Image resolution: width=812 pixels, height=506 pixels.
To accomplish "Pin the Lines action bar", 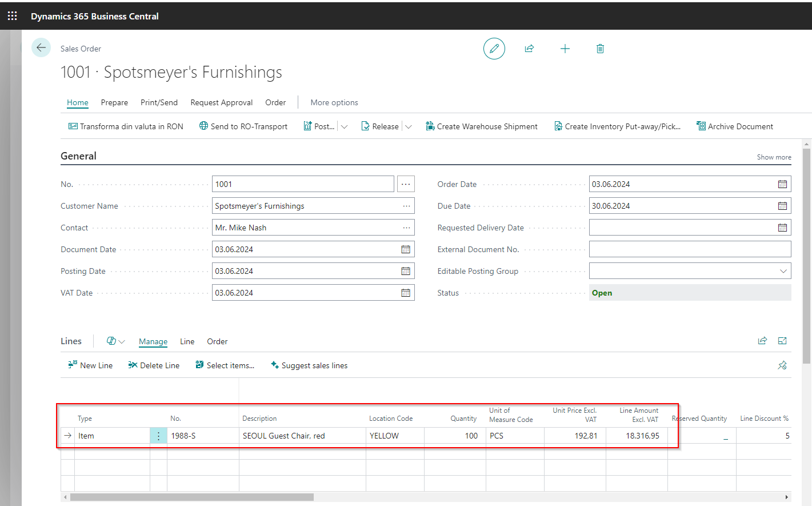I will (782, 365).
